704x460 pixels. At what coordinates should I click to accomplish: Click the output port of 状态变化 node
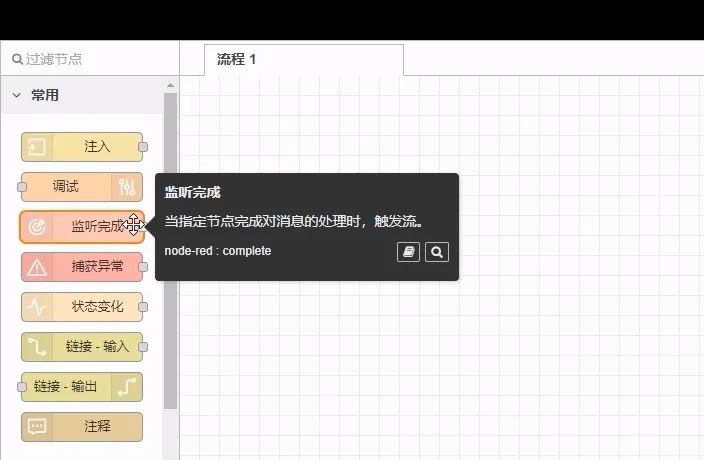point(143,307)
